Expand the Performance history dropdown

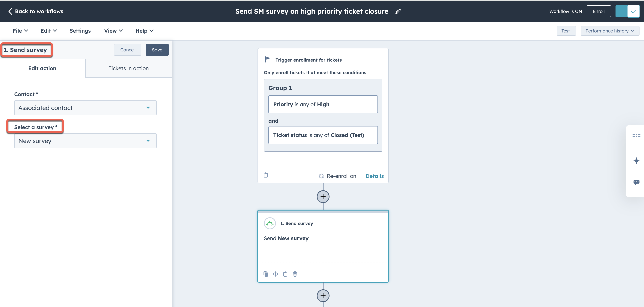(x=610, y=31)
